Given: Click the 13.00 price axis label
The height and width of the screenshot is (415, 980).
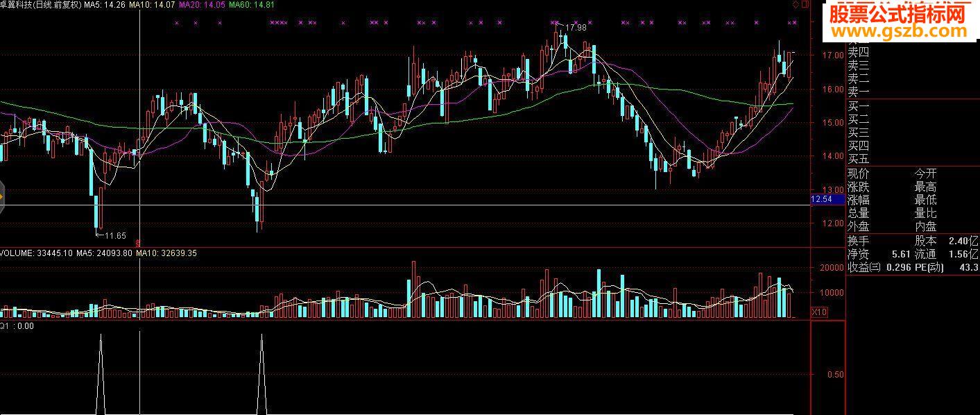Looking at the screenshot, I should pos(832,189).
